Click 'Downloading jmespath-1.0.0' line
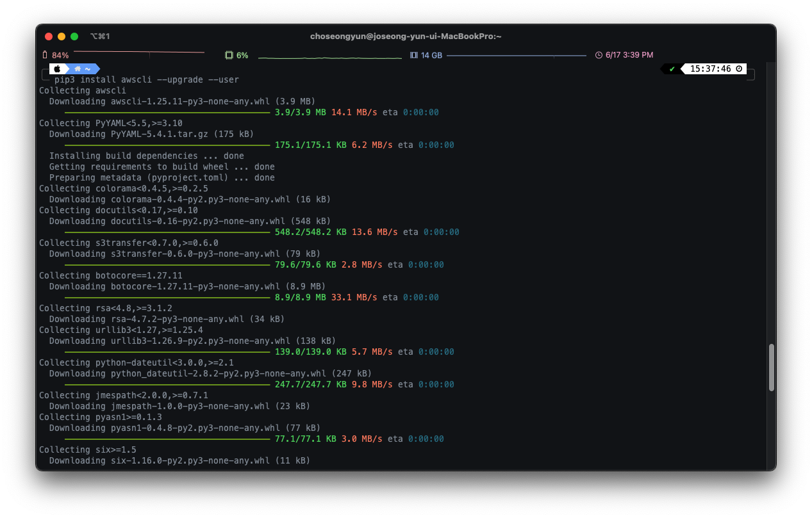Image resolution: width=812 pixels, height=518 pixels. coord(179,406)
